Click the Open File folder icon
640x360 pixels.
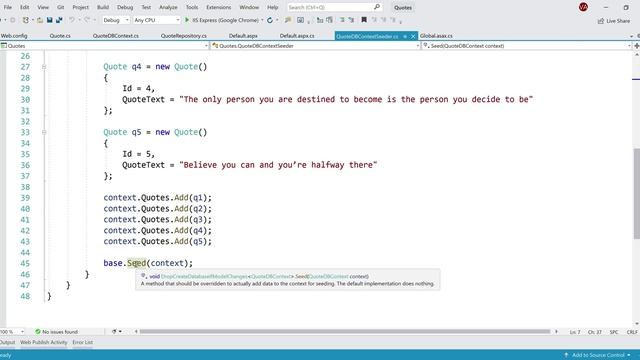(x=40, y=20)
